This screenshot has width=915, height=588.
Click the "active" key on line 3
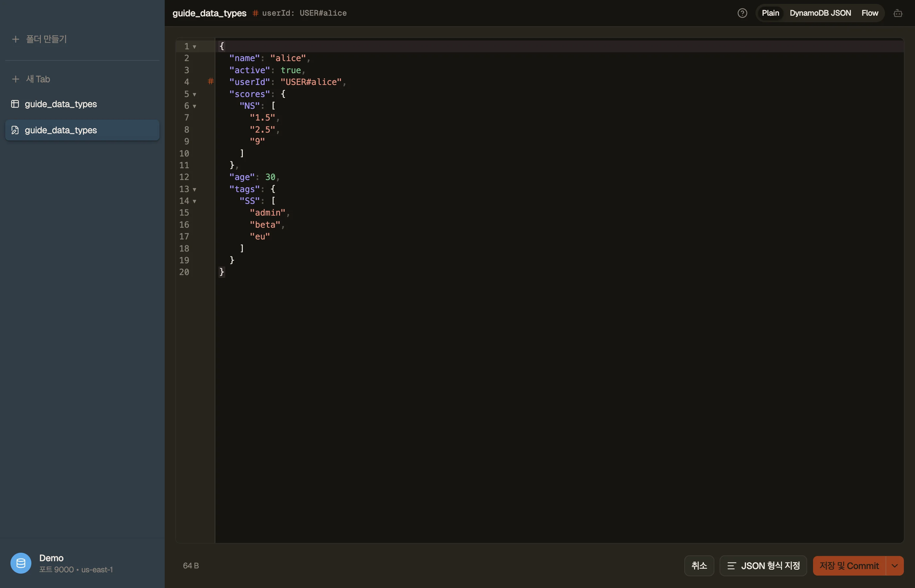pos(249,70)
